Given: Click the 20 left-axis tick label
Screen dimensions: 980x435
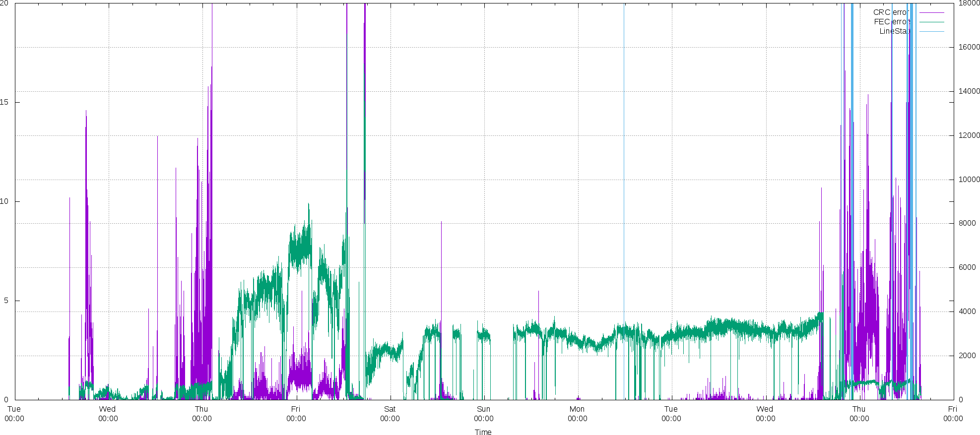Looking at the screenshot, I should (x=4, y=3).
